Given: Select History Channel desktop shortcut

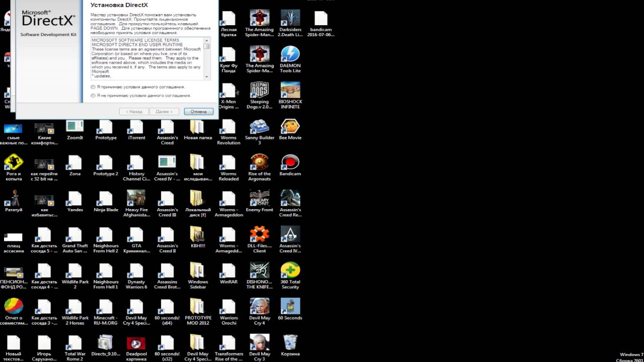Looking at the screenshot, I should (x=136, y=168).
